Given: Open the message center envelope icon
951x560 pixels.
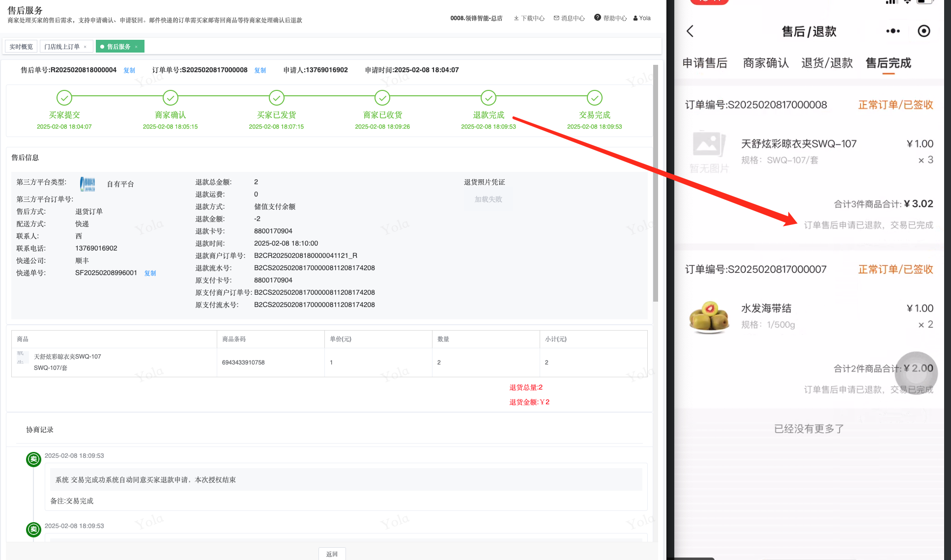Looking at the screenshot, I should (x=556, y=18).
